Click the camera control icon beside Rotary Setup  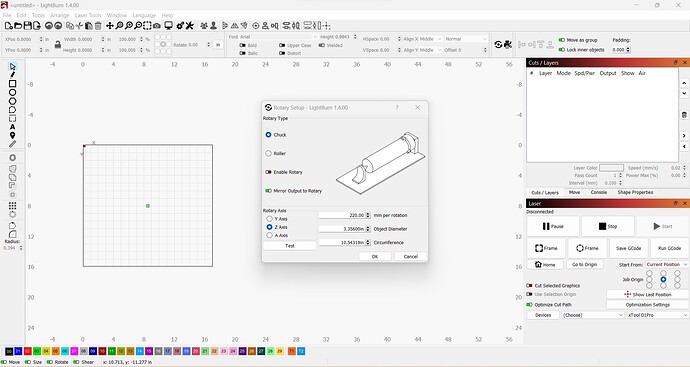[x=508, y=44]
